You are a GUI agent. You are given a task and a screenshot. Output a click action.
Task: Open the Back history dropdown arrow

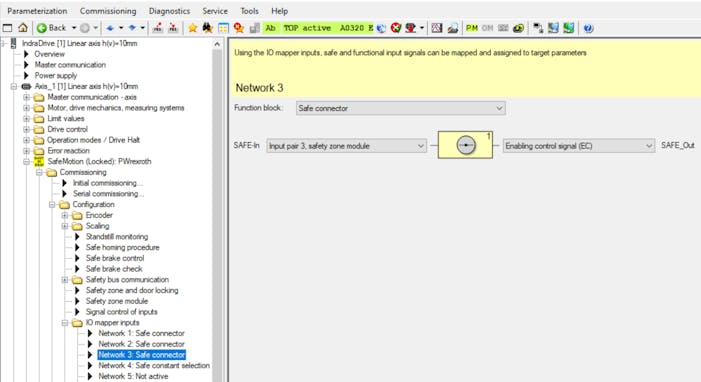tap(74, 28)
